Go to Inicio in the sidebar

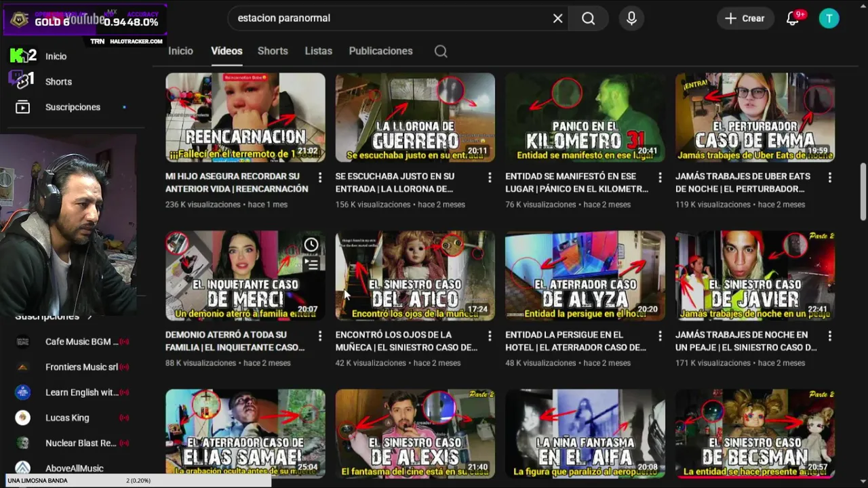(x=56, y=56)
